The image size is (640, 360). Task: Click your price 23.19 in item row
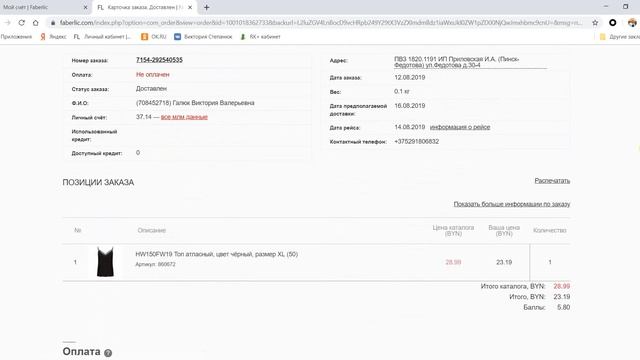[504, 262]
